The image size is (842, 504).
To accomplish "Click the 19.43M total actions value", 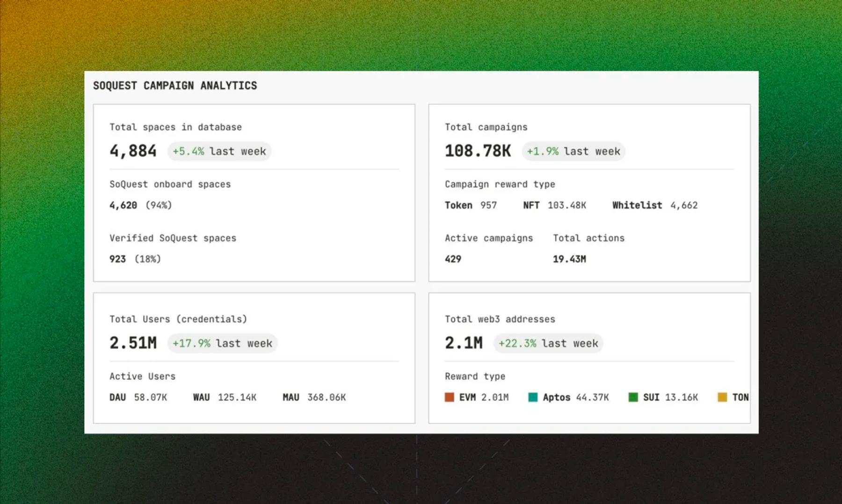I will (569, 259).
